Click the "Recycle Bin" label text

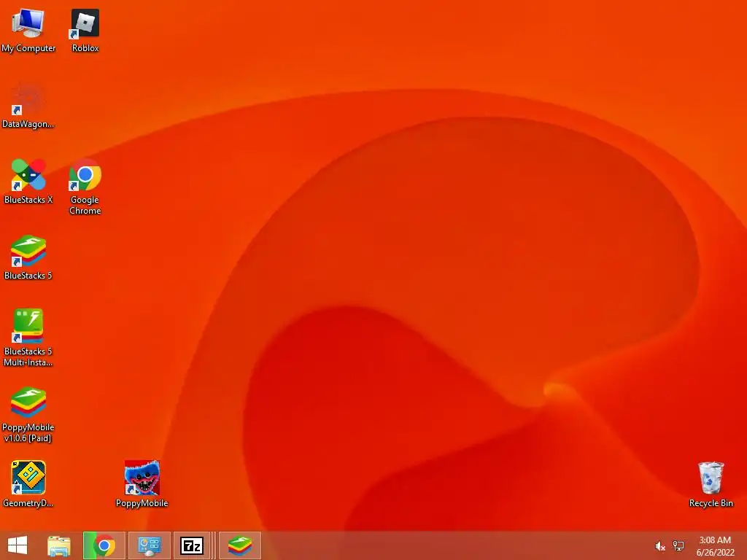711,503
